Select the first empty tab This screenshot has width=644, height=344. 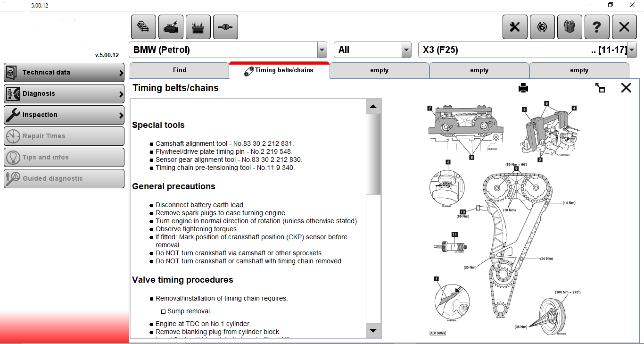pos(380,70)
